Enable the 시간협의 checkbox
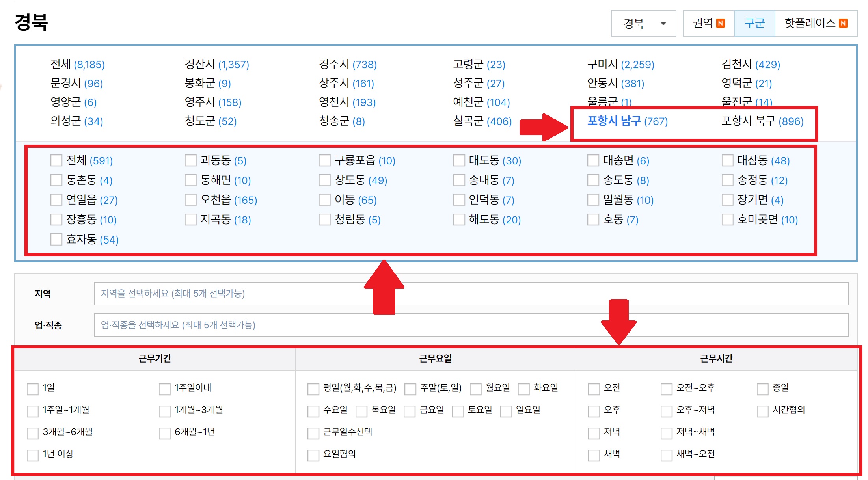The height and width of the screenshot is (480, 868). tap(762, 411)
